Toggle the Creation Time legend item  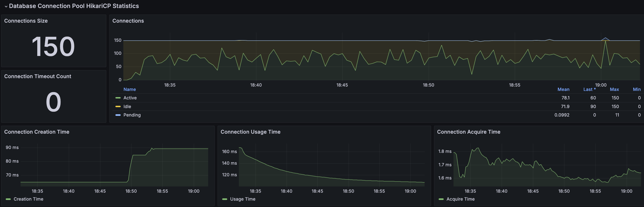(28, 199)
